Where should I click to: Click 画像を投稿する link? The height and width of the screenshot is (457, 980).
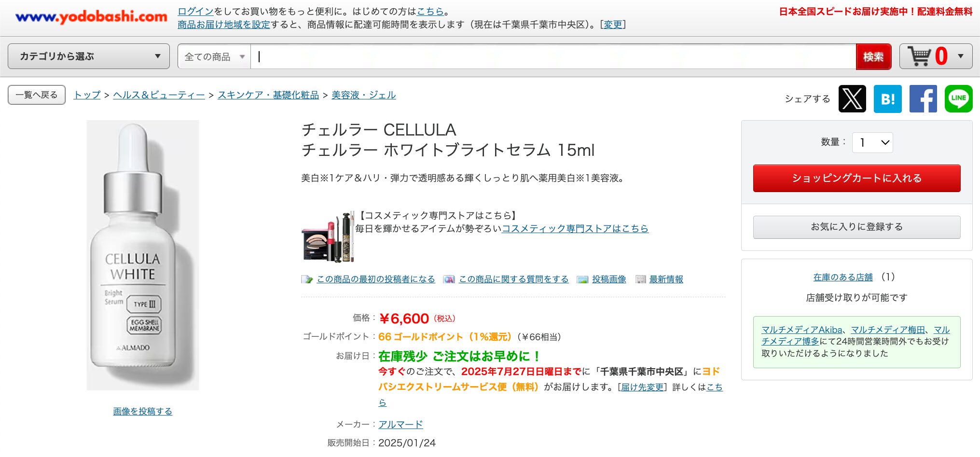click(x=142, y=412)
